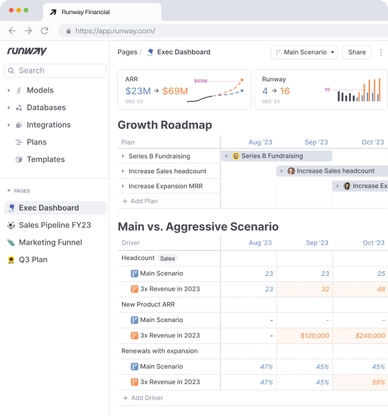The image size is (388, 416).
Task: Click the browser forward arrow
Action: click(28, 31)
